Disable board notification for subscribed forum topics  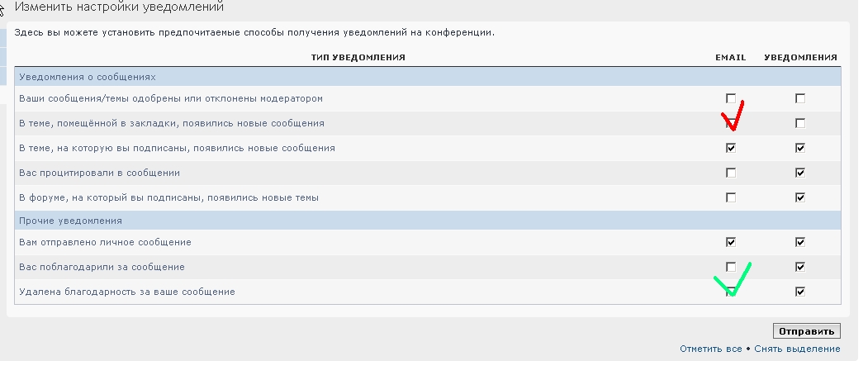(799, 198)
